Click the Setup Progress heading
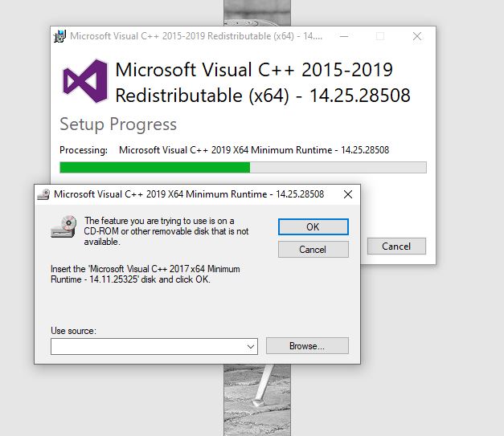This screenshot has width=504, height=436. pyautogui.click(x=118, y=124)
